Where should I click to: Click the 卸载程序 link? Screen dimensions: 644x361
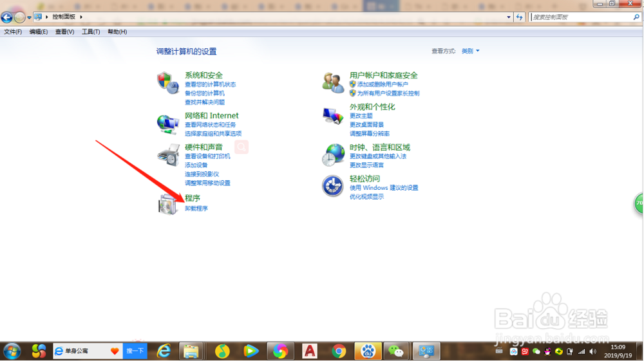click(x=196, y=208)
